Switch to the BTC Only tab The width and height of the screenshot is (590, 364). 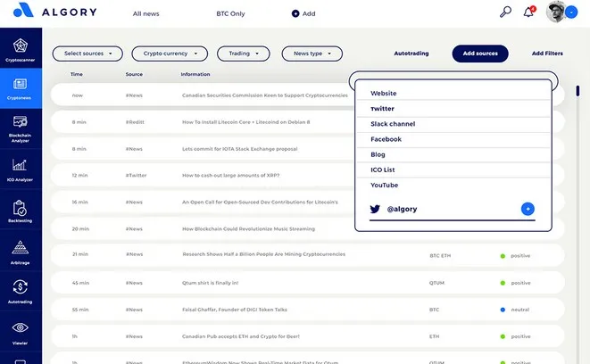[x=230, y=13]
